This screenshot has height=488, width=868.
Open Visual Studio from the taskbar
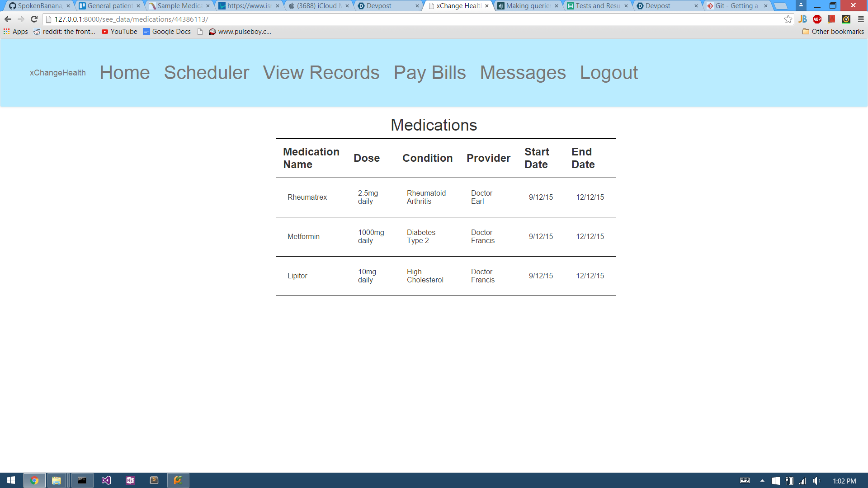tap(106, 480)
